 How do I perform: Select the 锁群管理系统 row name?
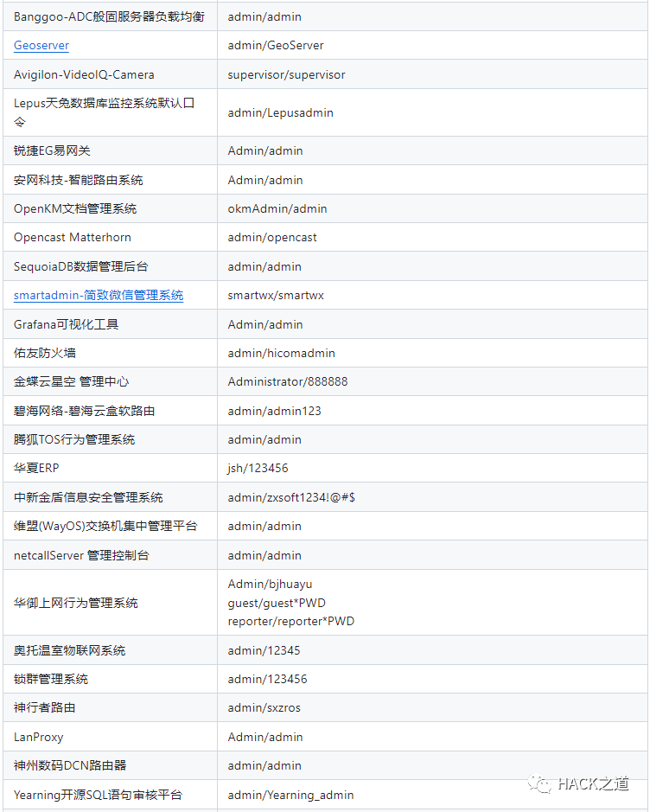(51, 679)
